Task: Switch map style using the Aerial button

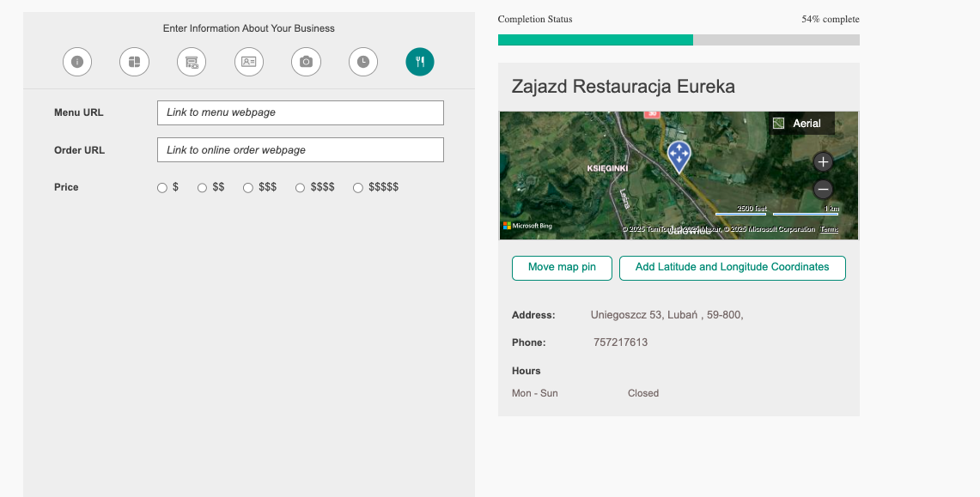Action: coord(801,123)
